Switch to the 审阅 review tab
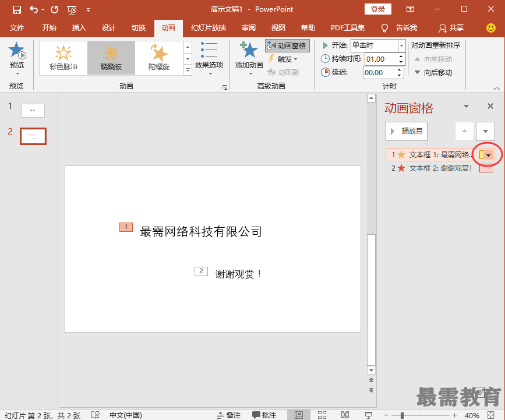This screenshot has height=420, width=505. pyautogui.click(x=249, y=28)
